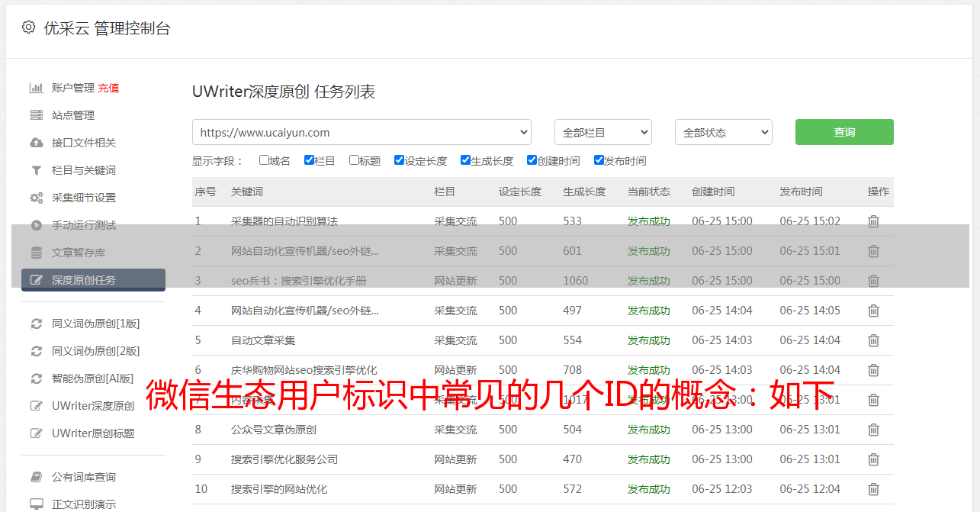Screen dimensions: 980x512
Task: Open 同义词伪原创[1版] link
Action: coord(96,324)
